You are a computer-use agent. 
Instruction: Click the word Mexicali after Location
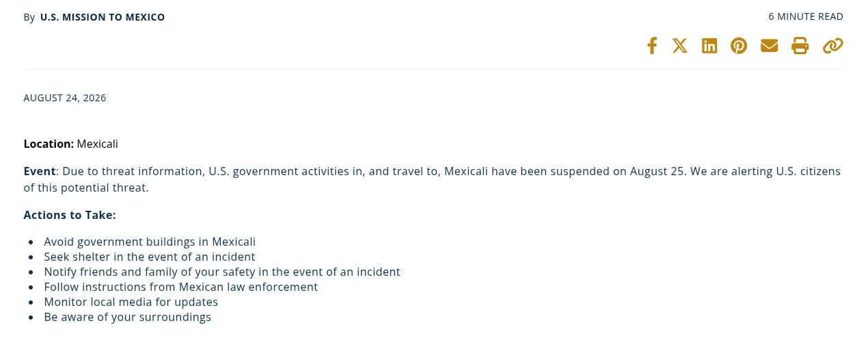coord(97,144)
